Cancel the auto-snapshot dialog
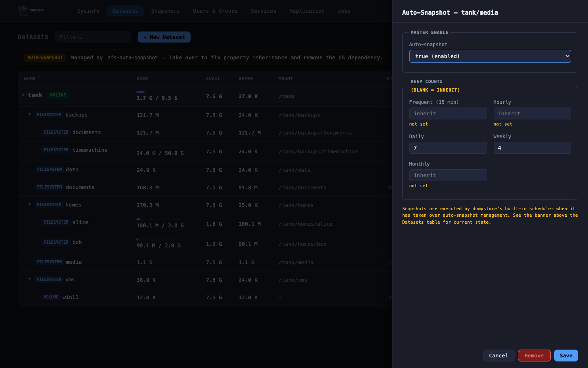Viewport: 588px width, 368px height. click(x=499, y=356)
